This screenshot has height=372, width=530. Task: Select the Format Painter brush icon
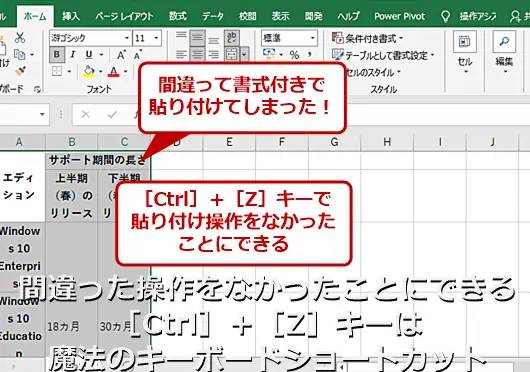20,71
